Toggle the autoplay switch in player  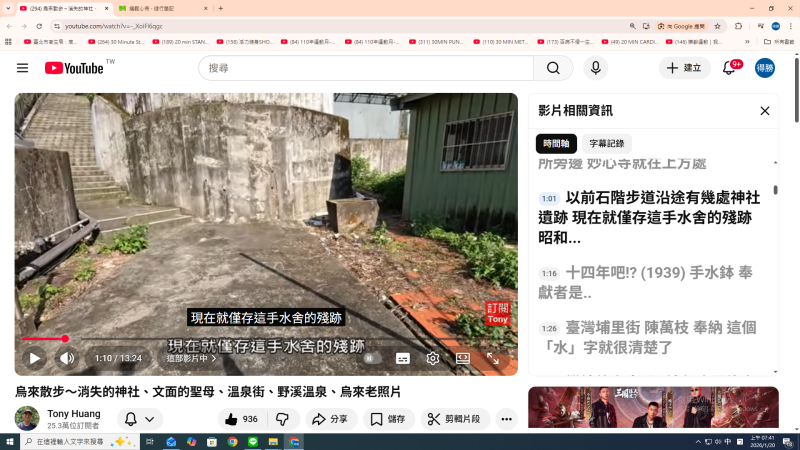(x=371, y=358)
